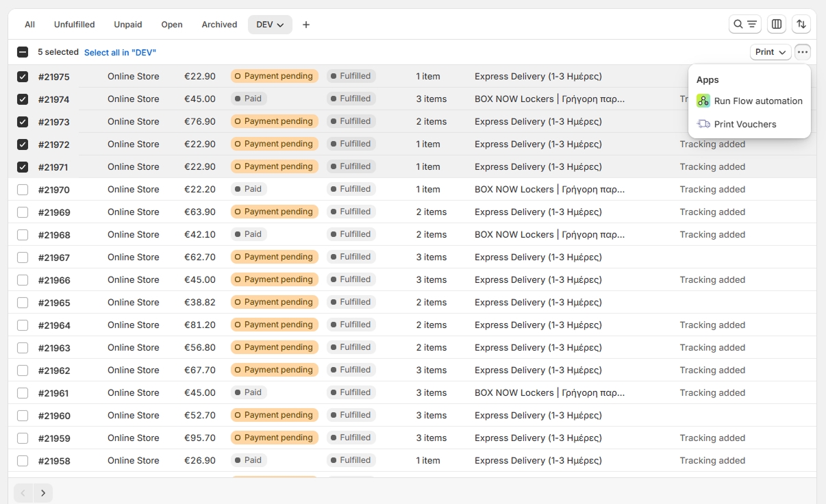The image size is (826, 504).
Task: Expand the Print dropdown button
Action: [770, 52]
